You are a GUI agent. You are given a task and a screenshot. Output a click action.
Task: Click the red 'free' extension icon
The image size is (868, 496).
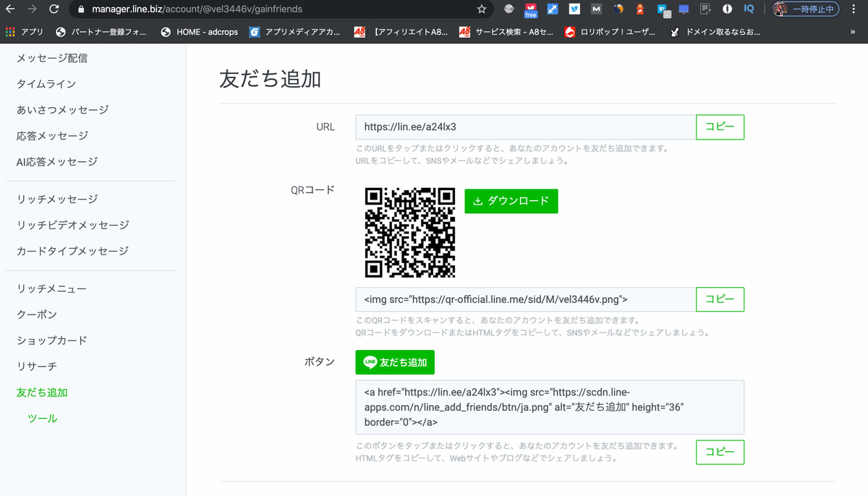531,10
